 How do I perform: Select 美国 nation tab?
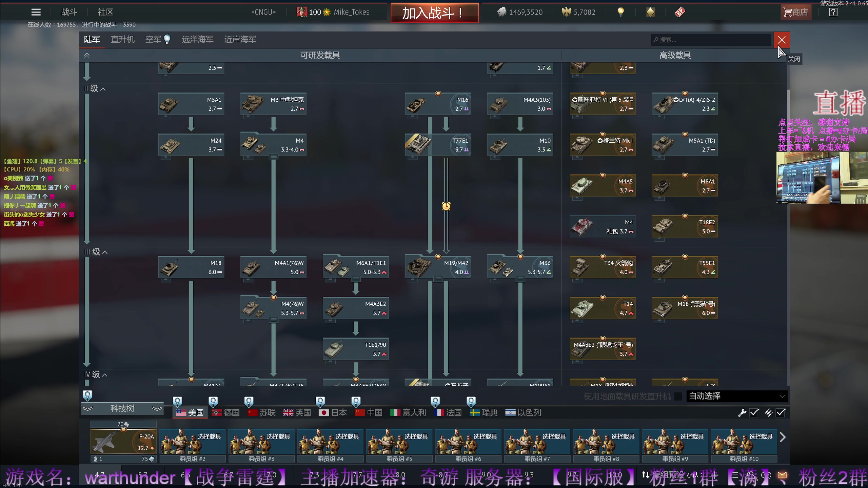click(190, 413)
